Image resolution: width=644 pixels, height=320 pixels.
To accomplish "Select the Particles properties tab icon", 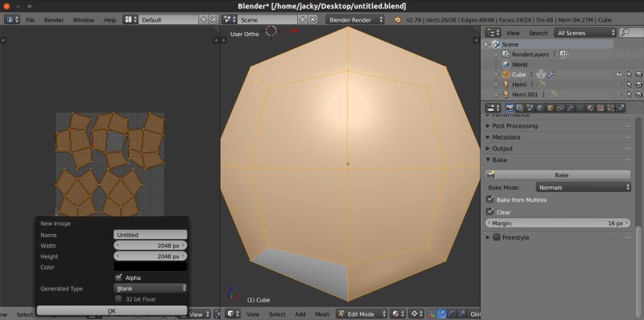I will point(610,108).
